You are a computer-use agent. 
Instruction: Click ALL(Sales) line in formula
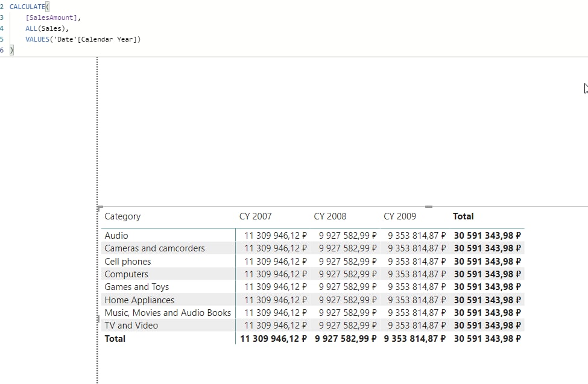coord(47,28)
